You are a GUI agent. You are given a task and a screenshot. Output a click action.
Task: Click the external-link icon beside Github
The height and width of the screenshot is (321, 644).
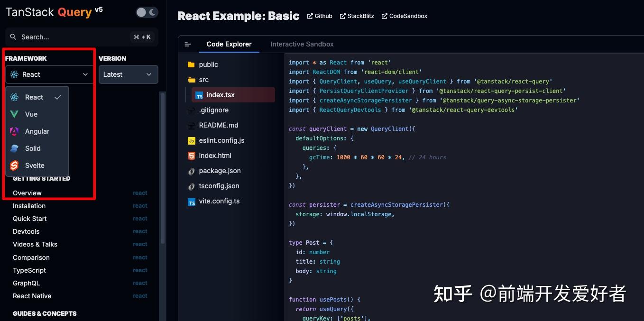[x=310, y=16]
